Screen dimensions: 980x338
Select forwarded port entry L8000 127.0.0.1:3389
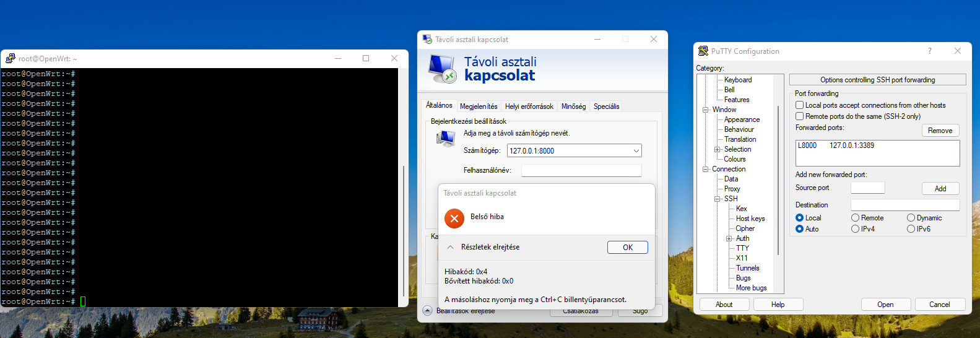click(836, 145)
